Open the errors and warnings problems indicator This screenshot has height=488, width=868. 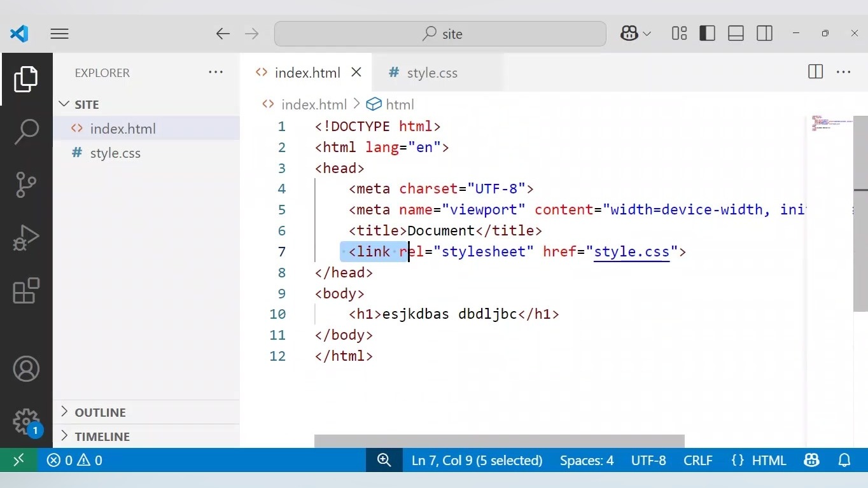[74, 460]
